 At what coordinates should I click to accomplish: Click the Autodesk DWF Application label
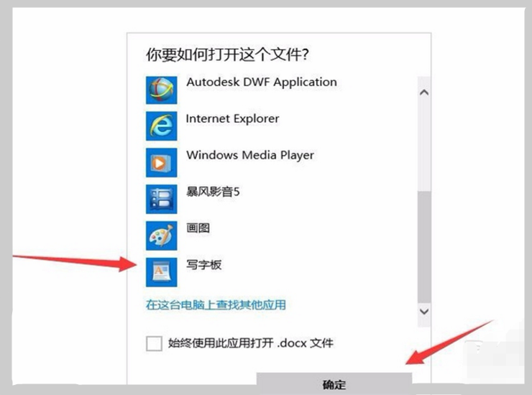tap(262, 83)
